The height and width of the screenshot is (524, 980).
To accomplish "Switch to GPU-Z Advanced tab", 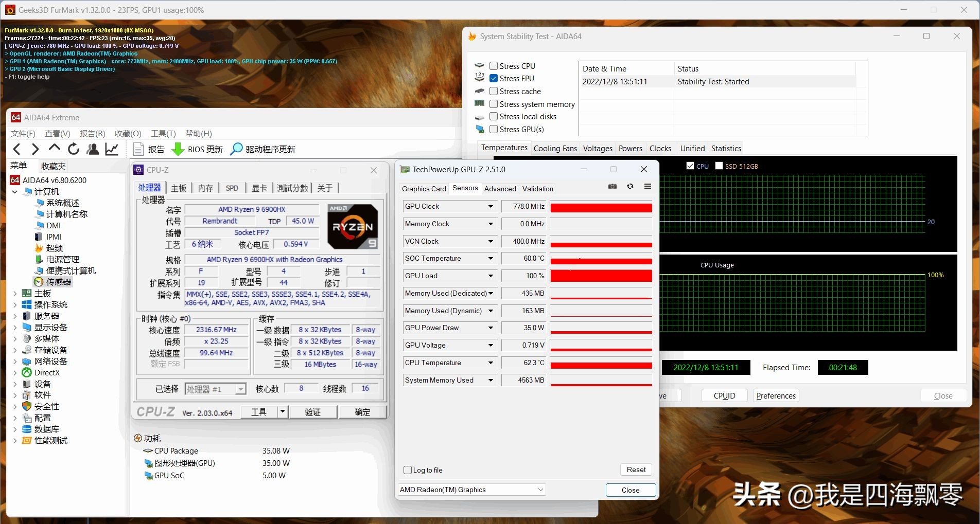I will click(x=500, y=189).
